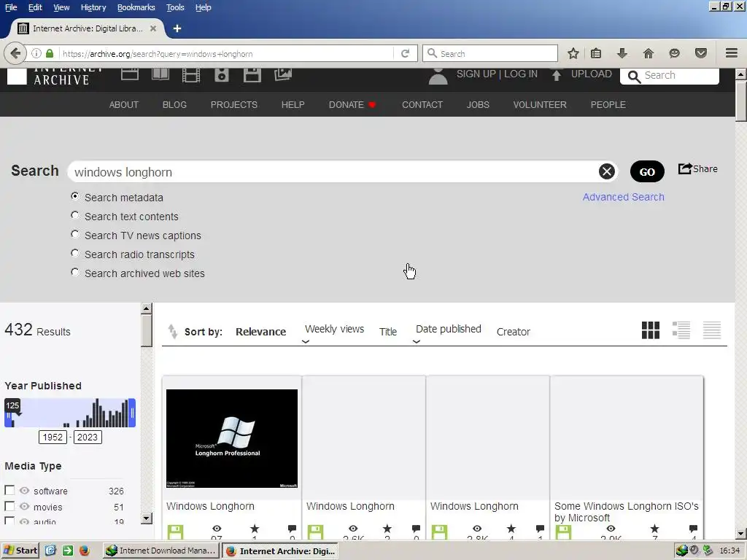Select Search metadata radio option

[75, 196]
